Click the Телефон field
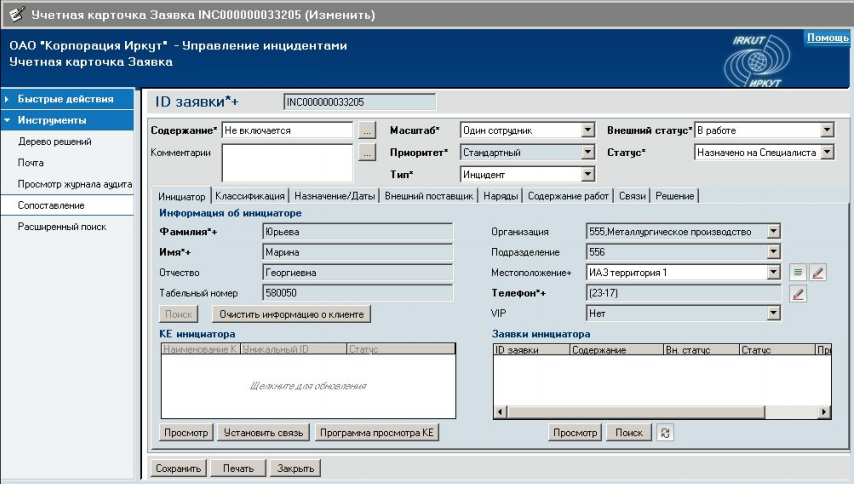Viewport: 854px width, 484px height. [684, 293]
